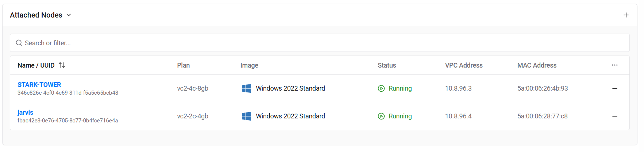Viewport: 644px width, 152px height.
Task: Open the column options ellipsis menu
Action: point(615,65)
